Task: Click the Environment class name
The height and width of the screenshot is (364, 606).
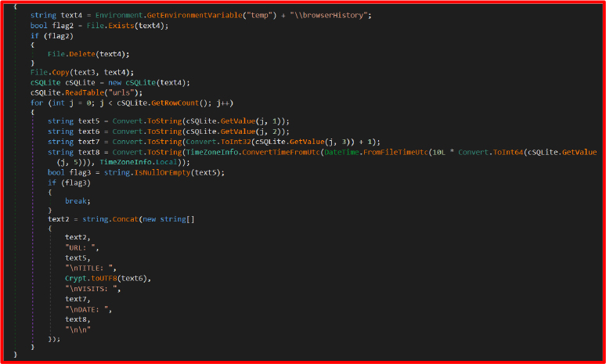Action: [119, 16]
